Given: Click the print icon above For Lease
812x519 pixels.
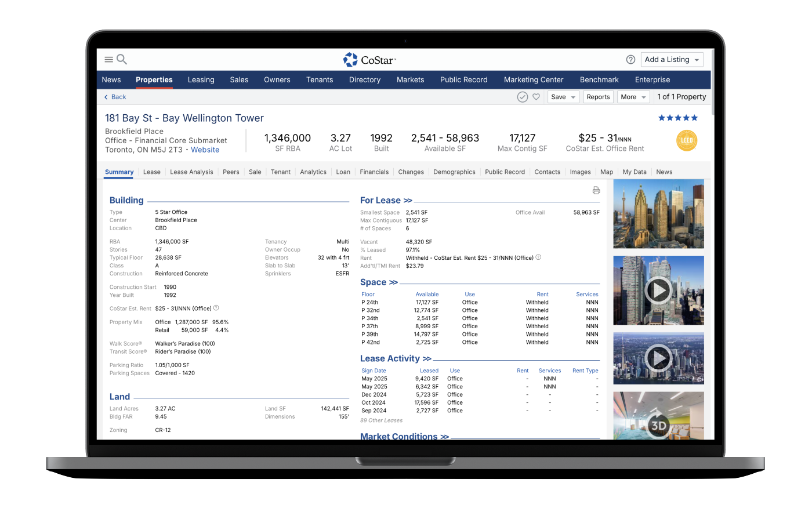Looking at the screenshot, I should [x=596, y=190].
